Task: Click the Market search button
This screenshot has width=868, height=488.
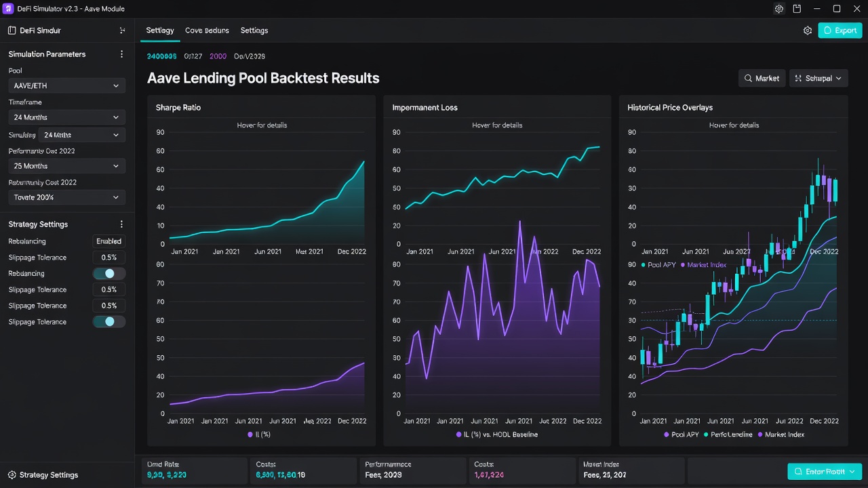Action: tap(762, 79)
